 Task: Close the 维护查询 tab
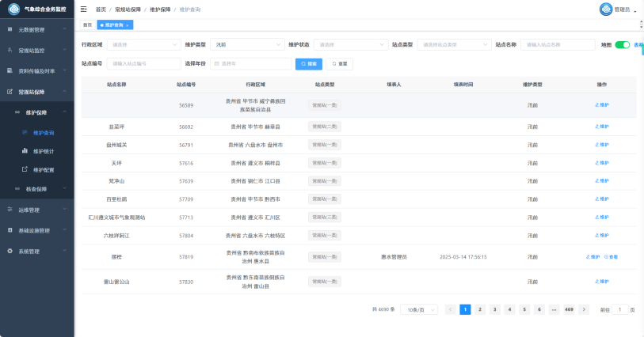point(127,25)
